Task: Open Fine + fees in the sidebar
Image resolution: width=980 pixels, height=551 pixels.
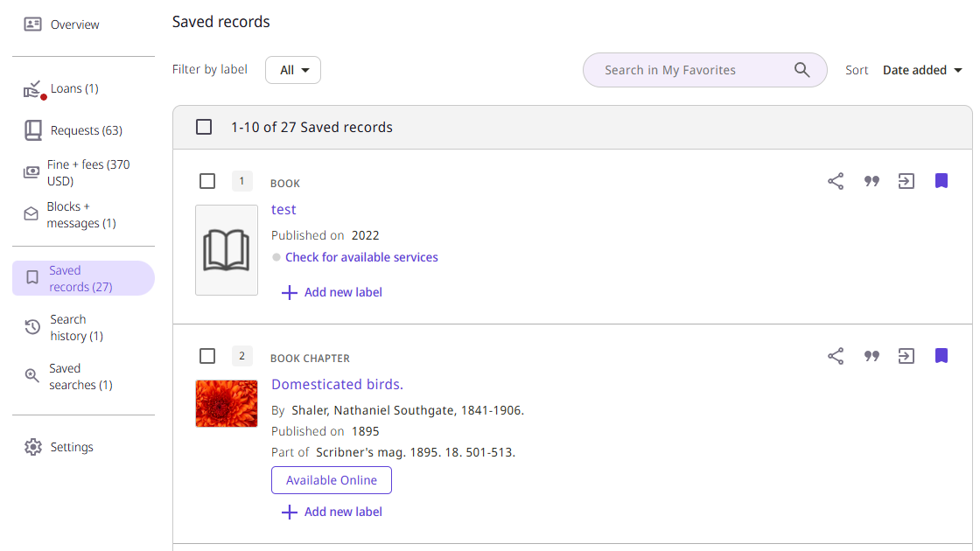Action: (87, 172)
